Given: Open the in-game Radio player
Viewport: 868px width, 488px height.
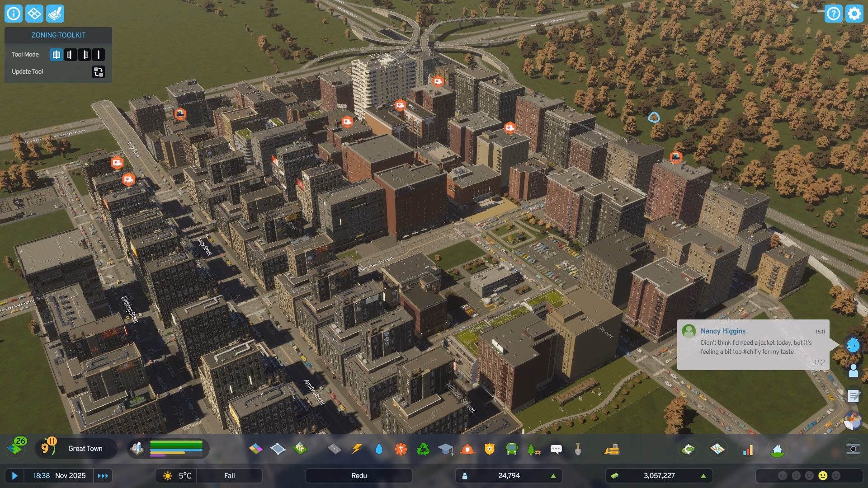Looking at the screenshot, I should [x=853, y=420].
